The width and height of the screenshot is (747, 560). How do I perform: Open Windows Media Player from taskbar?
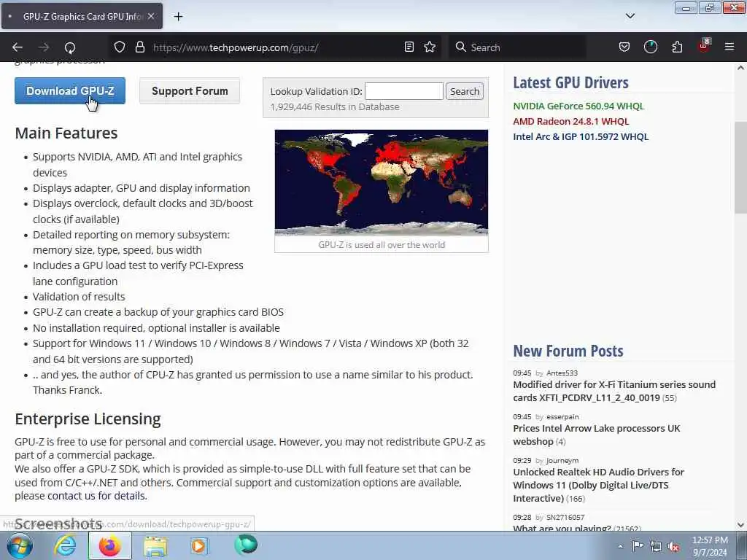199,545
